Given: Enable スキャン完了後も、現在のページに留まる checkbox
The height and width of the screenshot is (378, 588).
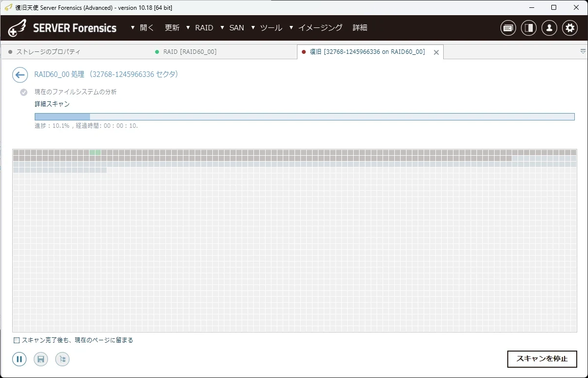Looking at the screenshot, I should pos(17,340).
